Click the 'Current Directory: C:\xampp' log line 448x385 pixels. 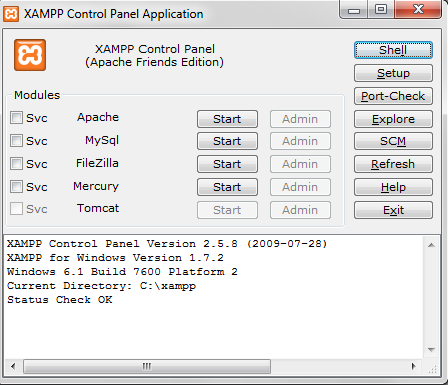pyautogui.click(x=101, y=286)
